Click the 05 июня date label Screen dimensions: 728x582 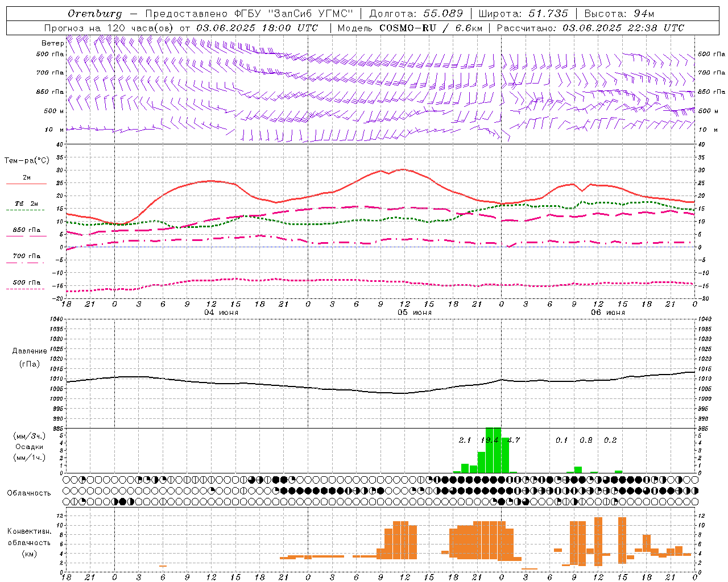(415, 313)
